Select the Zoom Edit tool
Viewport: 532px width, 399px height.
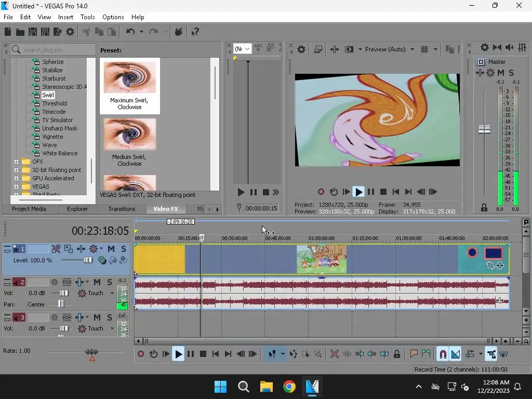318,354
